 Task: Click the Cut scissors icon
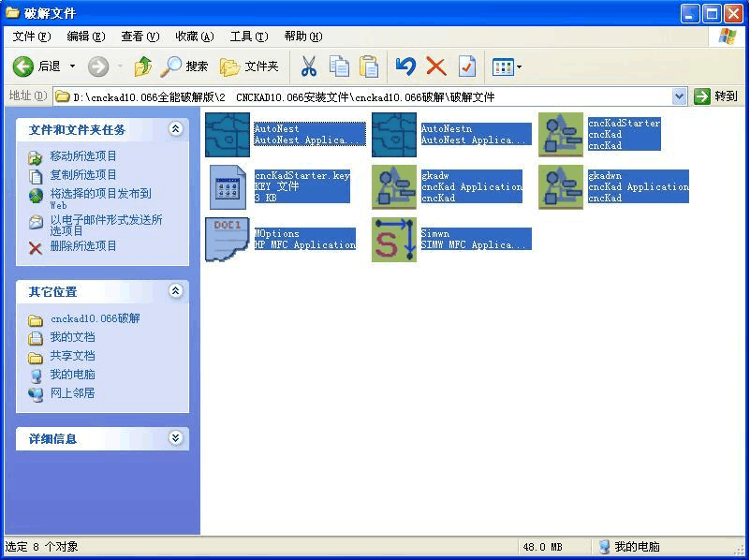coord(309,66)
